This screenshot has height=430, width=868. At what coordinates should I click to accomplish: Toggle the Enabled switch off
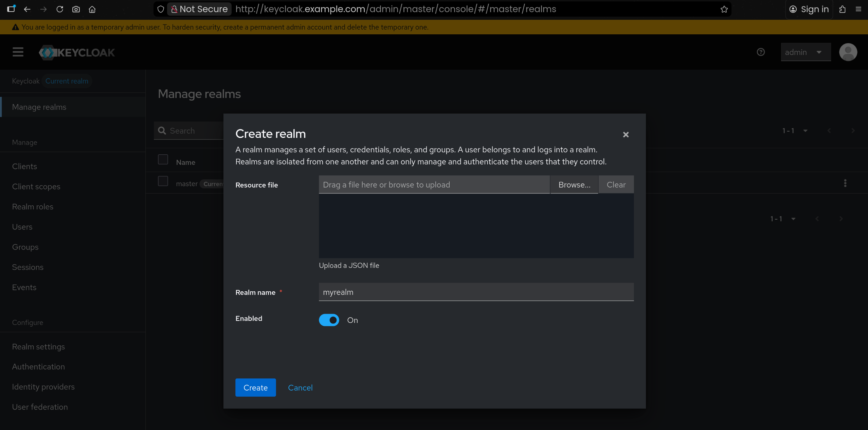click(329, 320)
